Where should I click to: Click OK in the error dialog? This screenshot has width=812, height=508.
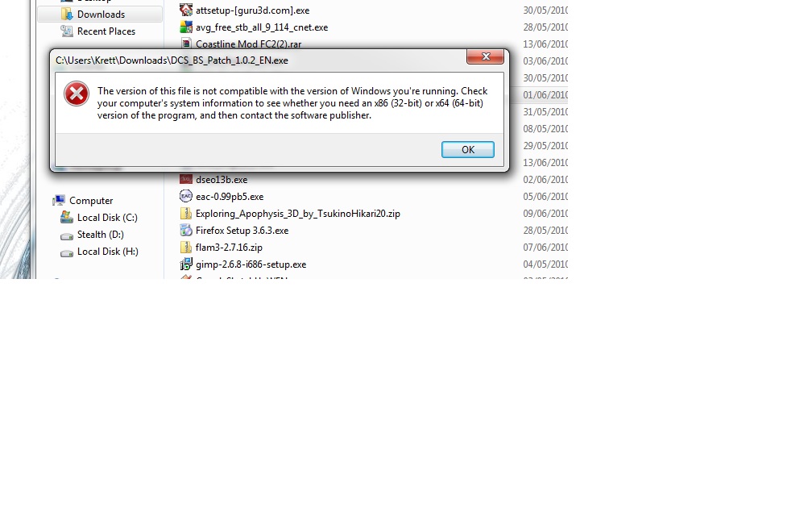(x=467, y=150)
